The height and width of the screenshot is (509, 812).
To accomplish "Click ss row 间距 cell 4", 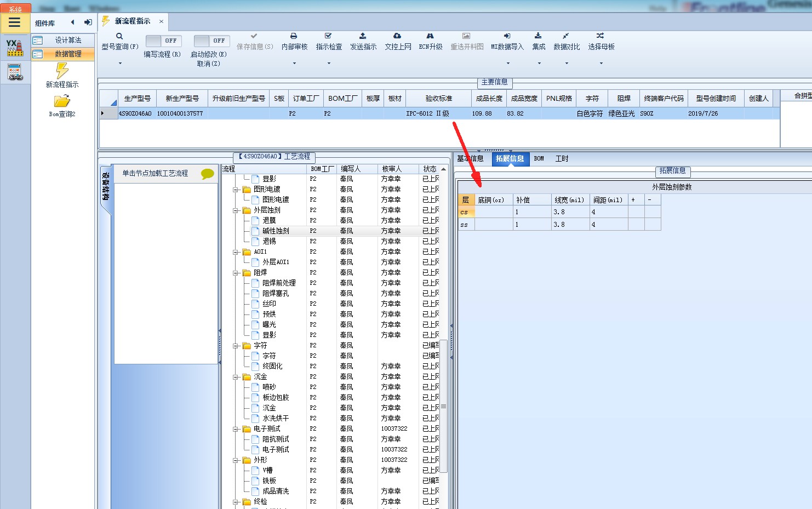I will coord(609,225).
